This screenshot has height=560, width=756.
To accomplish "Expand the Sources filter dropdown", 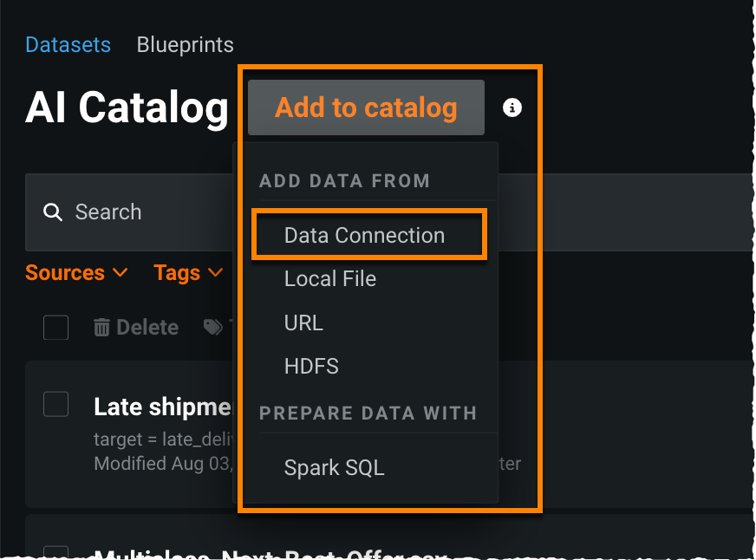I will tap(76, 273).
